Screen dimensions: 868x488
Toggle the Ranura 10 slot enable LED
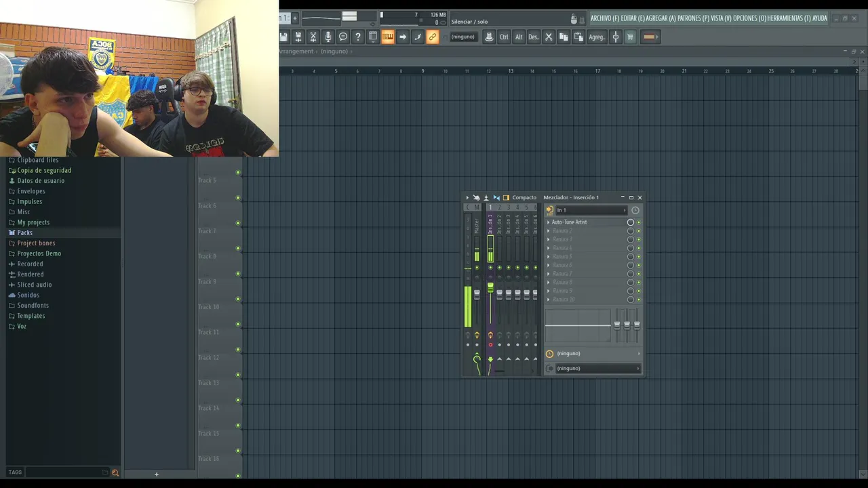638,300
